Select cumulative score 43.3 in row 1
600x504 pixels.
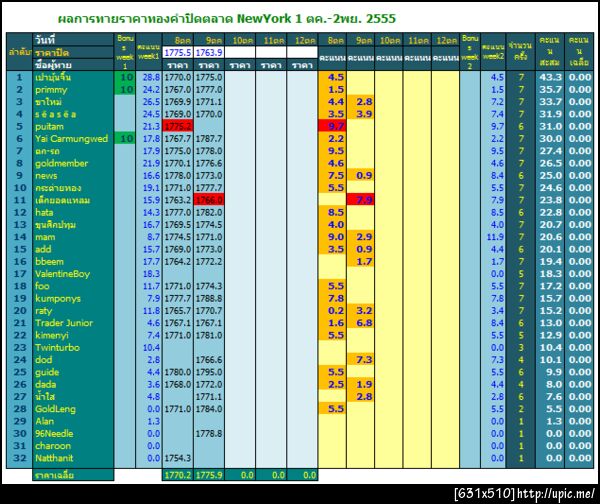coord(551,77)
